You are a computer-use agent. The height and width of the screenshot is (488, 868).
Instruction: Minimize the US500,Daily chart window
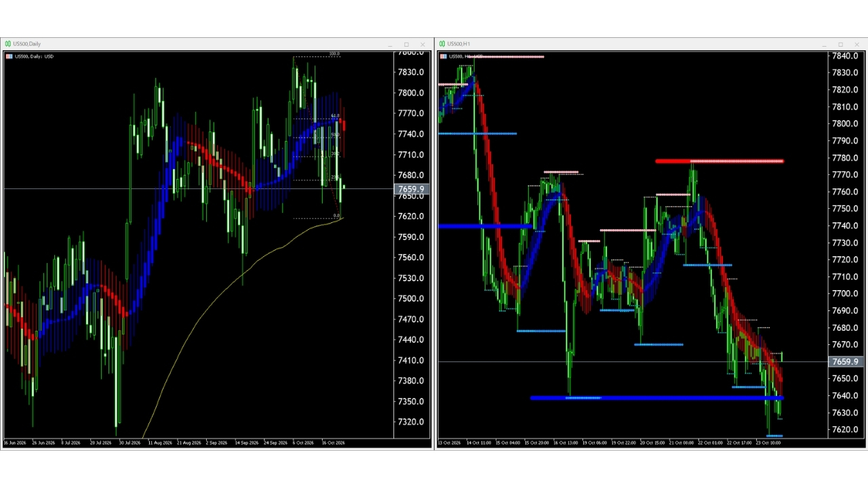pyautogui.click(x=390, y=45)
